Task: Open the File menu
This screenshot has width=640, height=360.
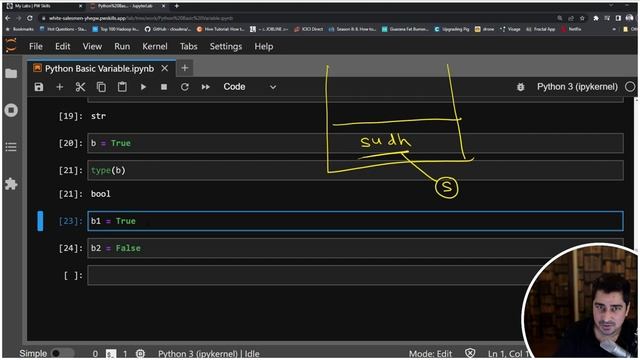Action: (36, 47)
